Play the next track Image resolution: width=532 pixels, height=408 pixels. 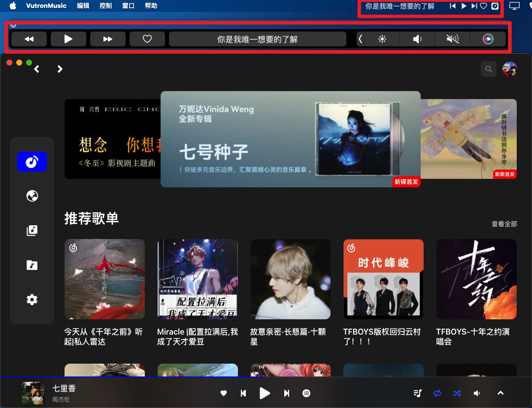[x=286, y=393]
